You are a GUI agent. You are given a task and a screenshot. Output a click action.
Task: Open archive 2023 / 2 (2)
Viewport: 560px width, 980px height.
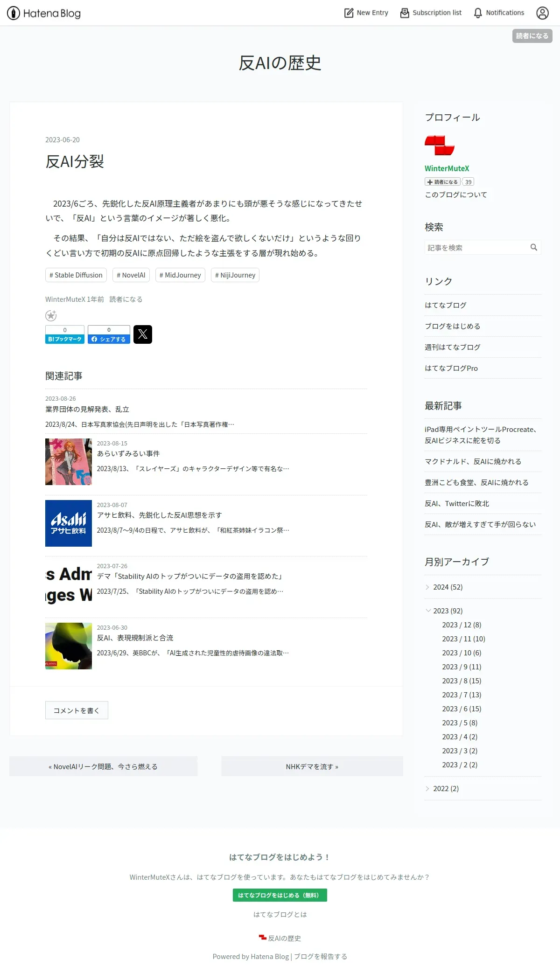pyautogui.click(x=460, y=765)
